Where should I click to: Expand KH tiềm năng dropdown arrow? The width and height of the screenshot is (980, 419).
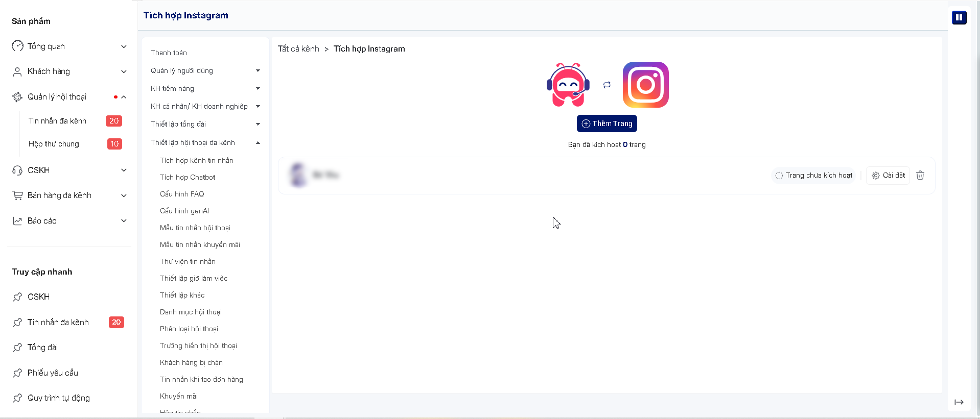click(258, 88)
